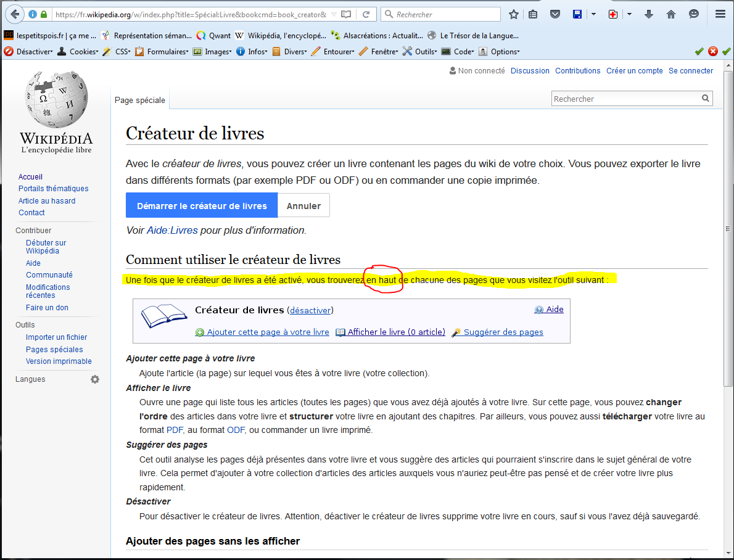Click the bookmark star icon
The height and width of the screenshot is (560, 734).
click(x=513, y=14)
